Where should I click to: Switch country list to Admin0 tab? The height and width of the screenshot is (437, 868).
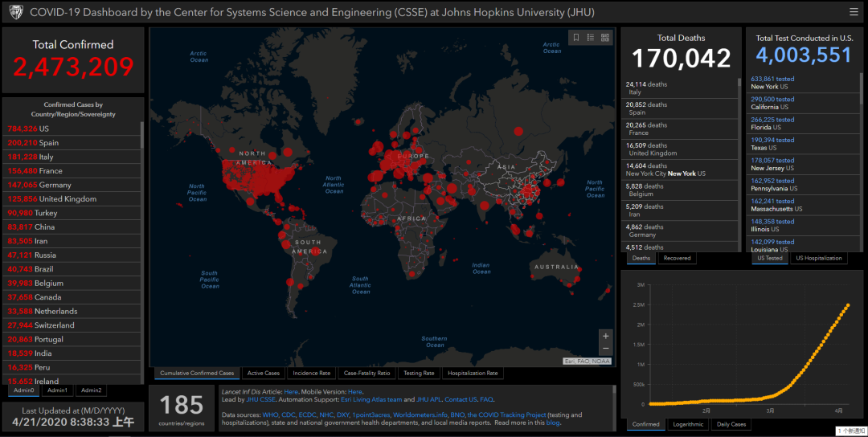(x=24, y=390)
